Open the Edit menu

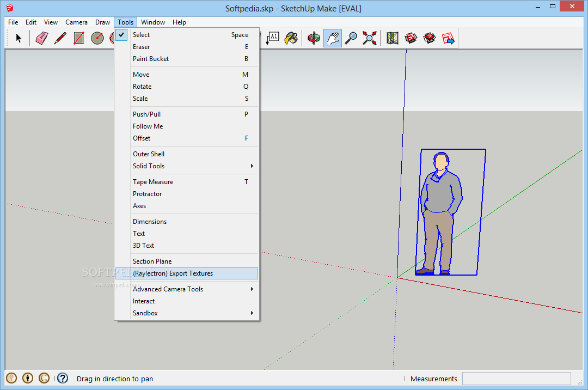tap(30, 22)
